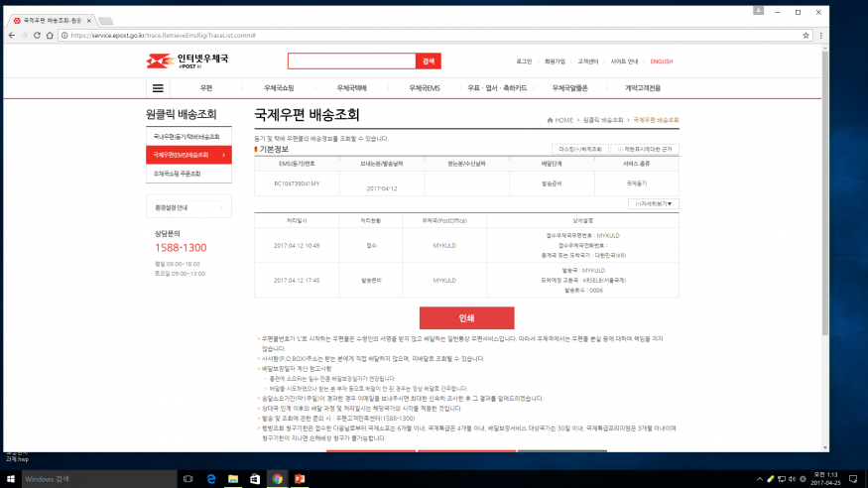
Task: Click the HOME breadcrumb icon link
Action: (560, 120)
